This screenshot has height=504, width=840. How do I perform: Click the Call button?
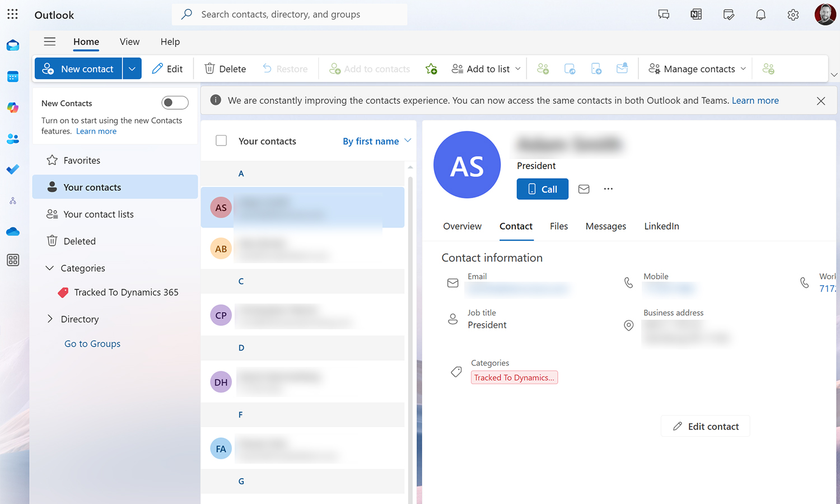click(x=542, y=189)
